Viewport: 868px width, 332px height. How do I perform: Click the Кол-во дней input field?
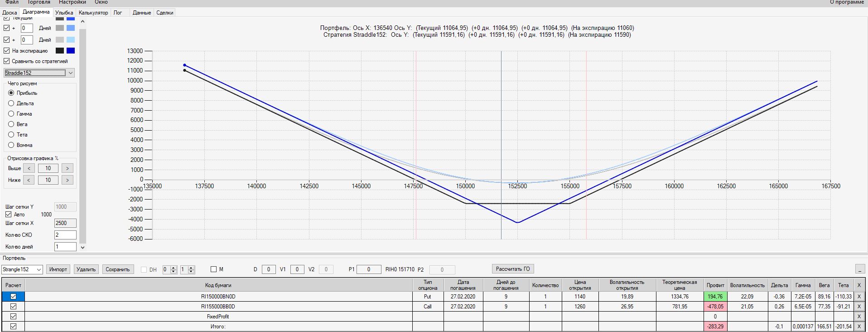click(x=65, y=247)
